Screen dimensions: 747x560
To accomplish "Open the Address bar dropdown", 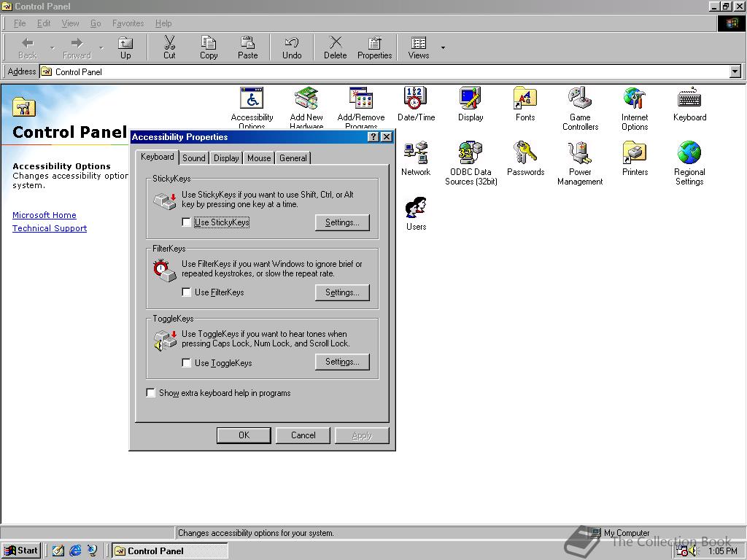I will (x=735, y=72).
